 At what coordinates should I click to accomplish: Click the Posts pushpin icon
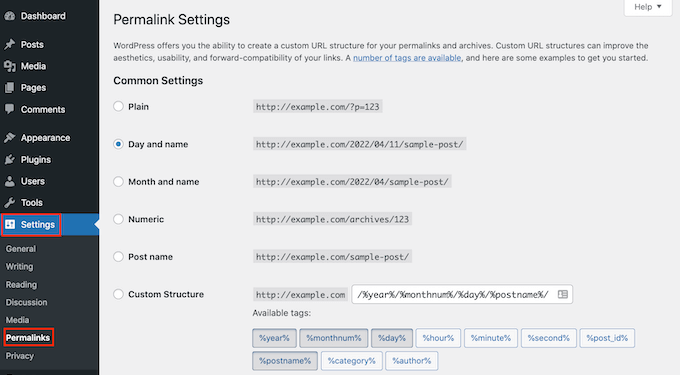click(10, 44)
